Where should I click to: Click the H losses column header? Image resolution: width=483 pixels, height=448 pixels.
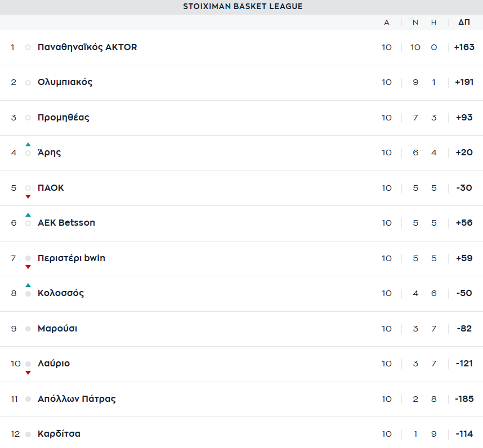433,23
